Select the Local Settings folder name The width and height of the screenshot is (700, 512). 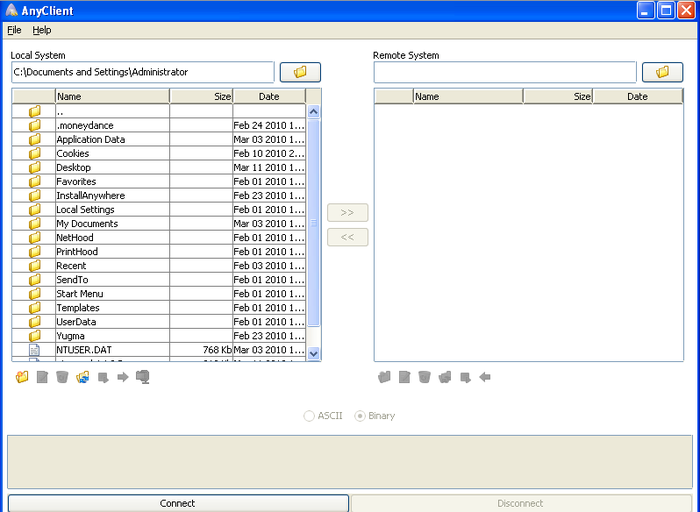[85, 209]
